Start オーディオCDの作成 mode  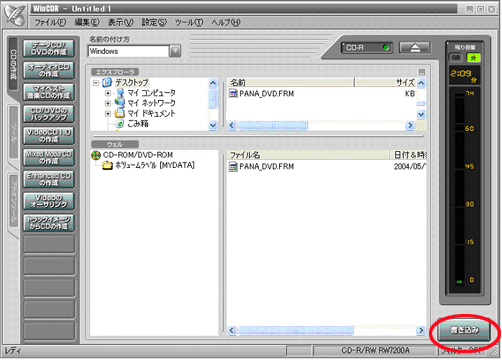[49, 70]
